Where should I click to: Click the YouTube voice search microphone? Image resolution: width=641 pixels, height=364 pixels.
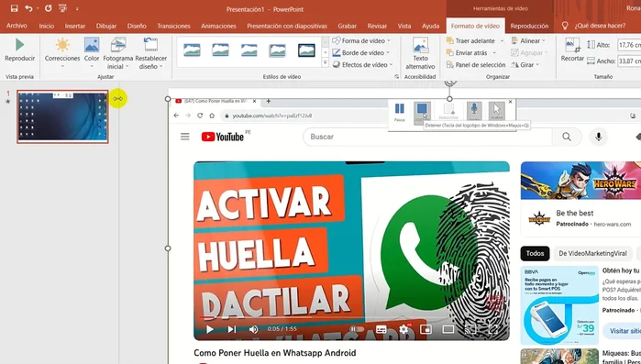pos(599,137)
